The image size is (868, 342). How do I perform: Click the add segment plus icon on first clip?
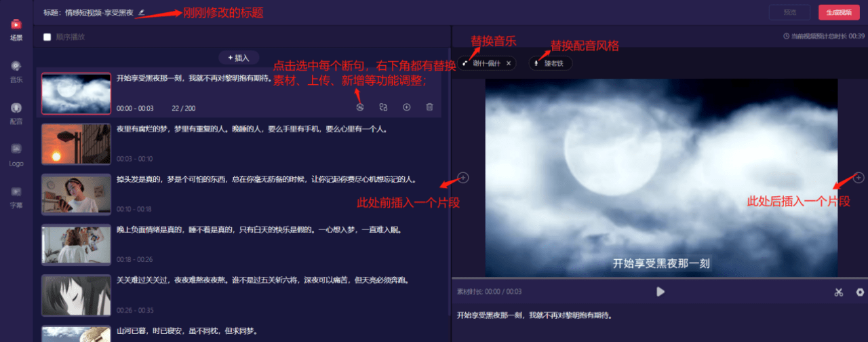tap(406, 107)
